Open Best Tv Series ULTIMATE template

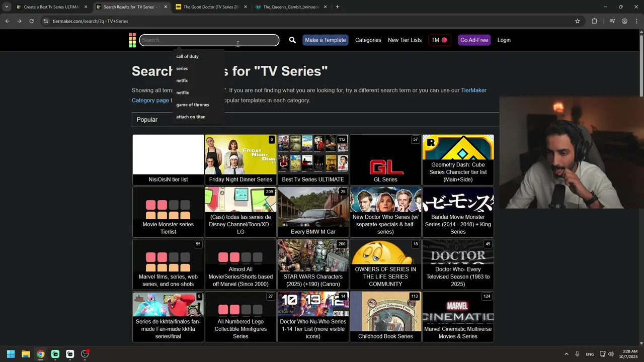coord(313,160)
